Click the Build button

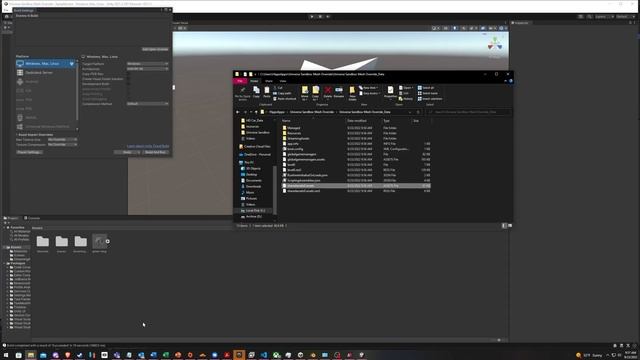pos(127,152)
